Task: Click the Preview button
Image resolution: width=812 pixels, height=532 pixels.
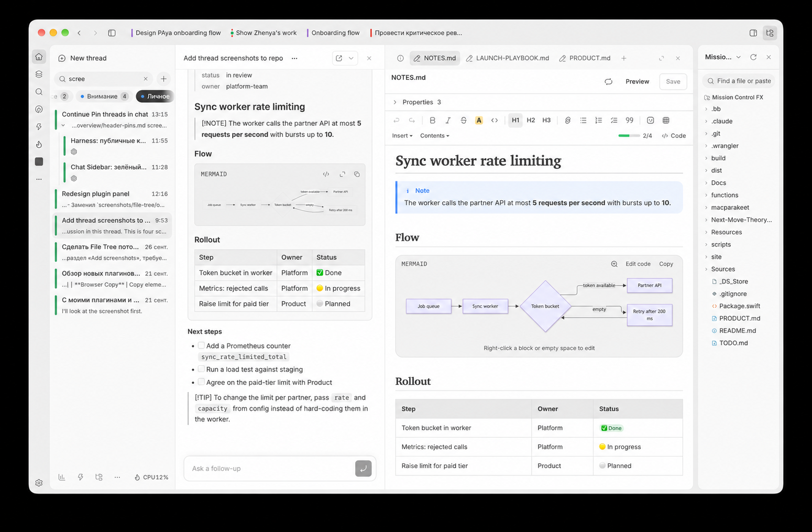Action: pos(637,81)
